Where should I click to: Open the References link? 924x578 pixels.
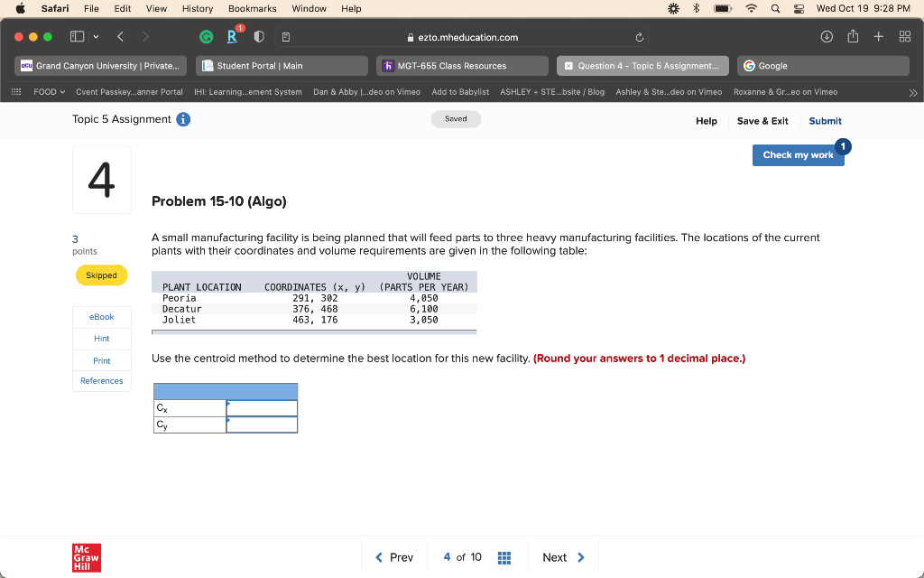coord(101,381)
